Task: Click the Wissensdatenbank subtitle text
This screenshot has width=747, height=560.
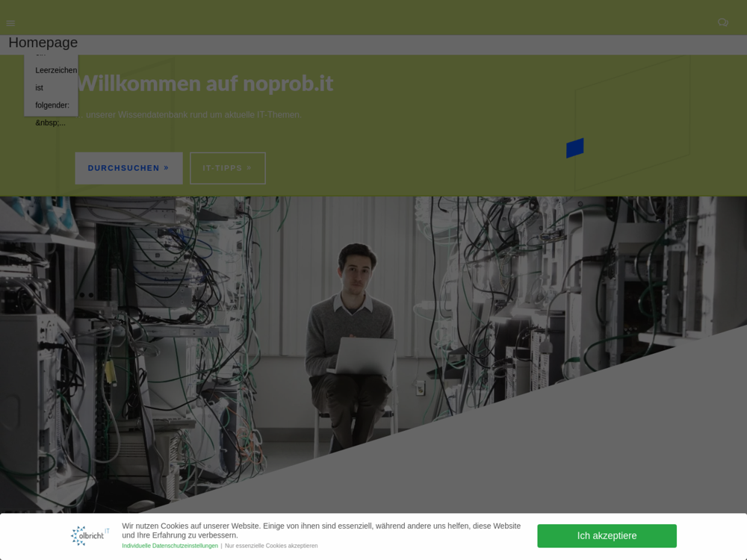Action: coord(193,115)
